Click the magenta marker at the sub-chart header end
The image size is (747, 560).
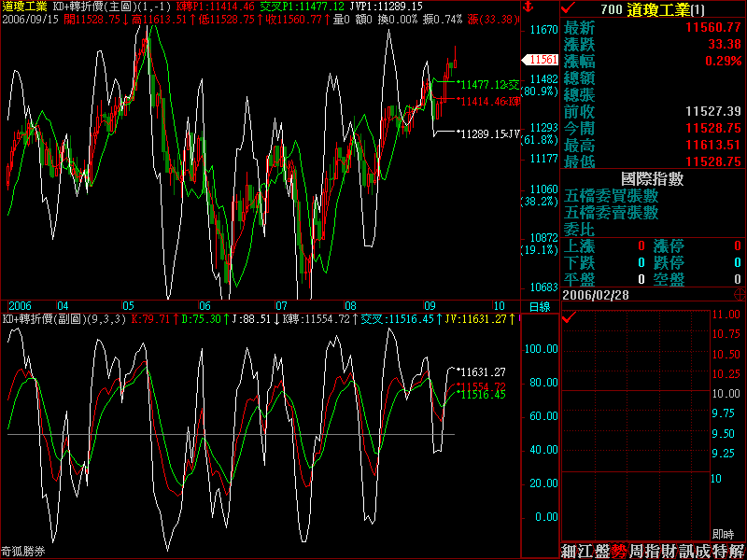click(520, 319)
